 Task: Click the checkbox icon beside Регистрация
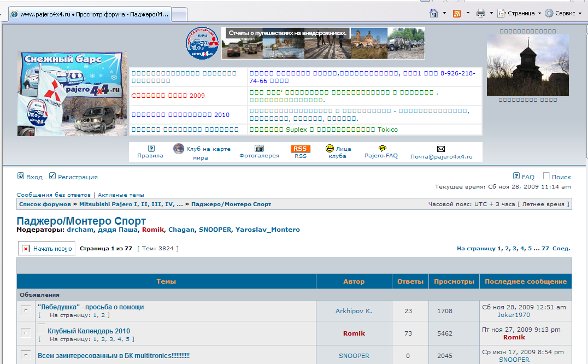click(52, 176)
